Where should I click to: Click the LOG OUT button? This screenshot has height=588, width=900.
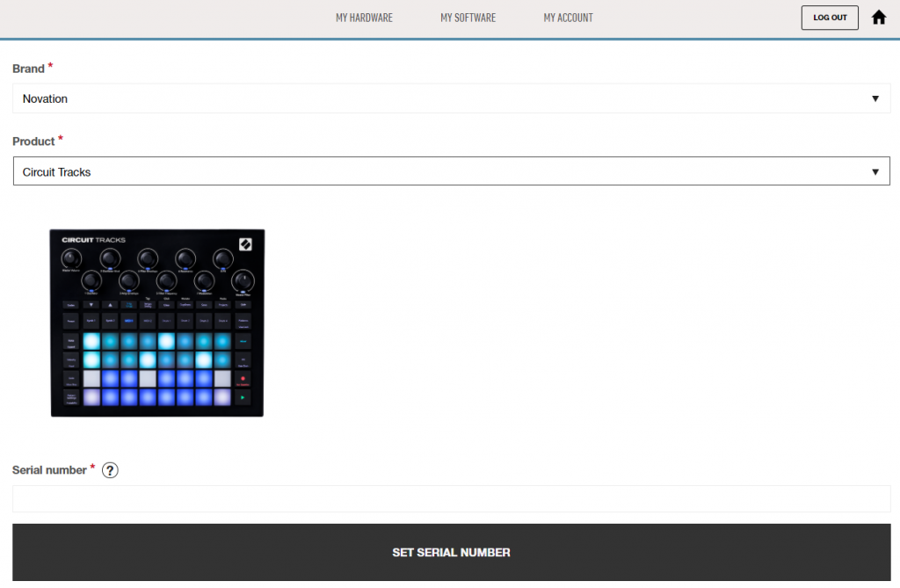click(x=830, y=17)
